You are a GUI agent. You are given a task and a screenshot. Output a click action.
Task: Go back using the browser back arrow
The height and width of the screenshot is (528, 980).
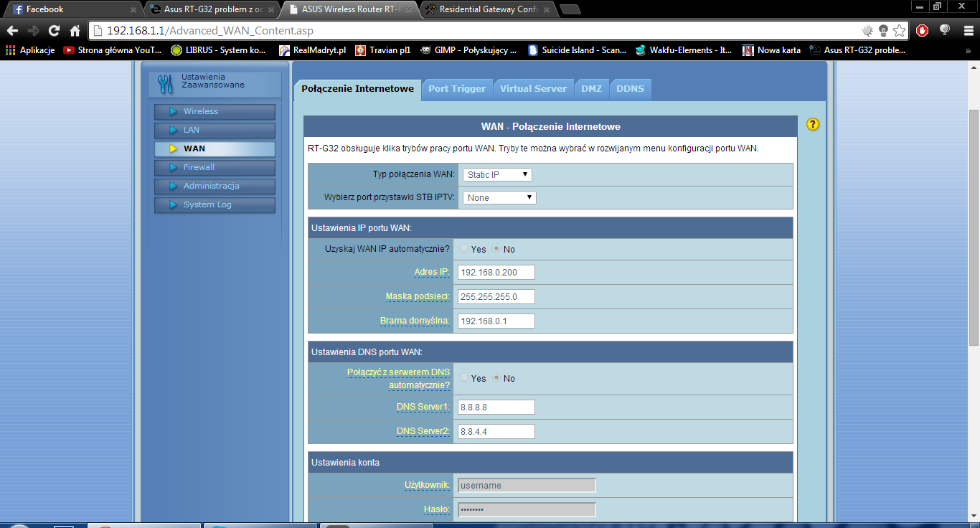point(12,31)
